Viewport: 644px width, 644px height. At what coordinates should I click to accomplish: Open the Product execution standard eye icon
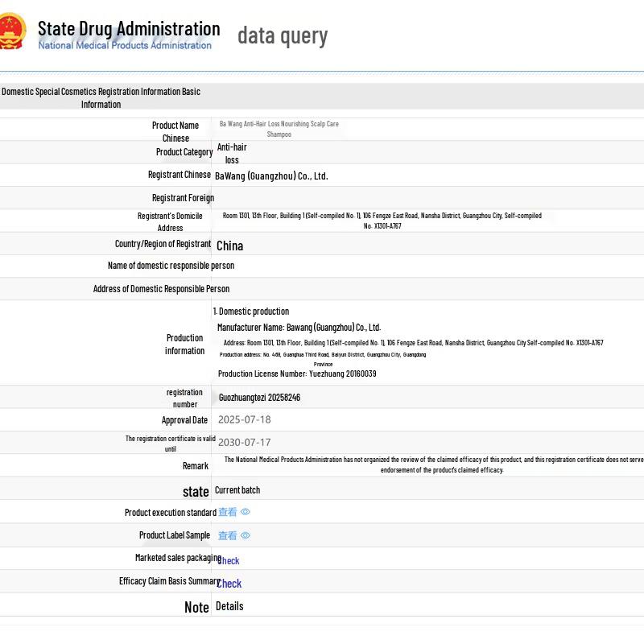click(x=246, y=512)
